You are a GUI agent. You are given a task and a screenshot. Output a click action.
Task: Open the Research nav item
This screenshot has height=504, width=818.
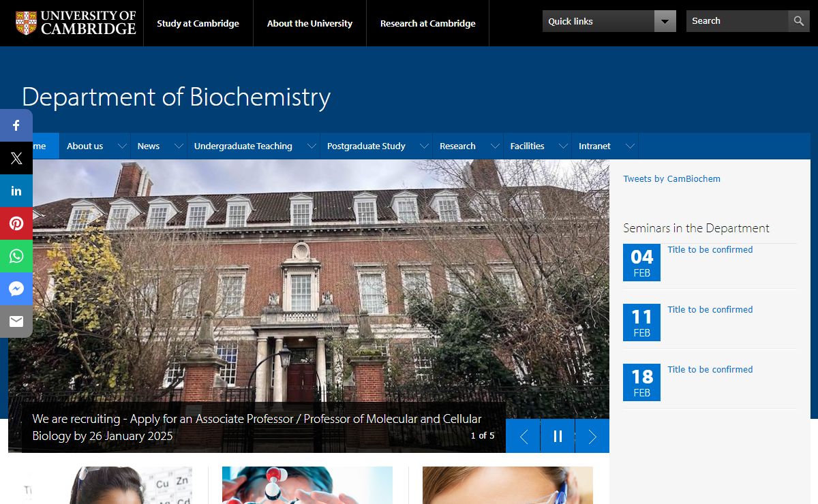pos(457,146)
